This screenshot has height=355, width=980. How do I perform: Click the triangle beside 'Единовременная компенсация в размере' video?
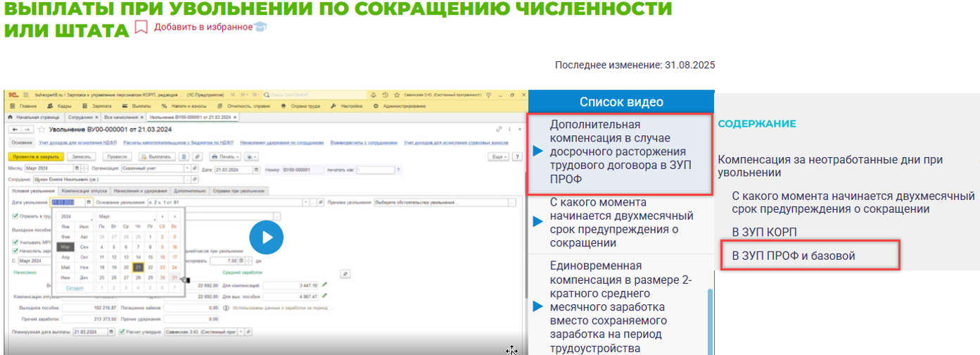[x=538, y=306]
